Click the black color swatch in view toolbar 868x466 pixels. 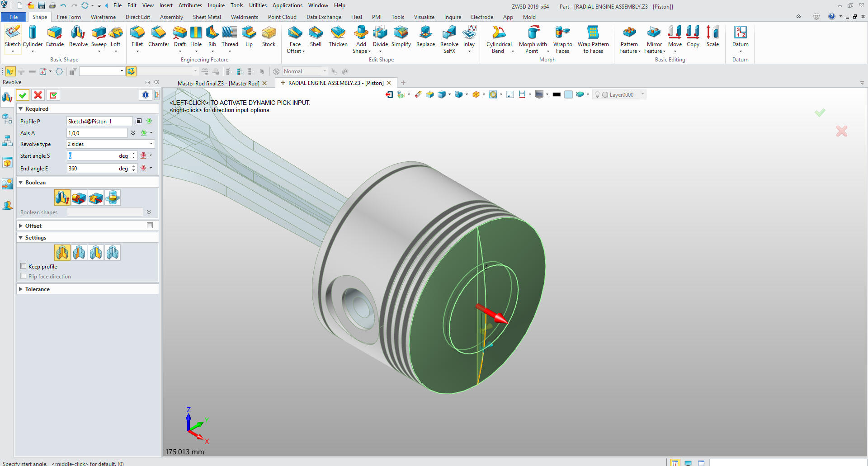point(557,94)
